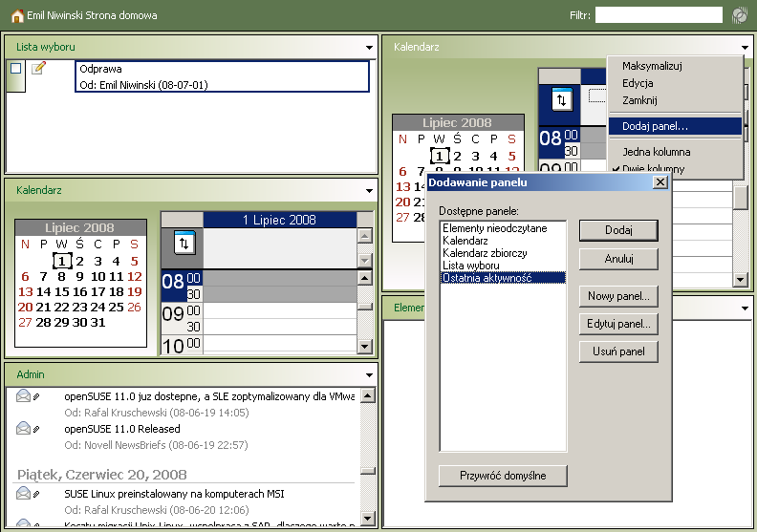
Task: Click right Kalendarz panel scroll down arrow
Action: pyautogui.click(x=740, y=279)
